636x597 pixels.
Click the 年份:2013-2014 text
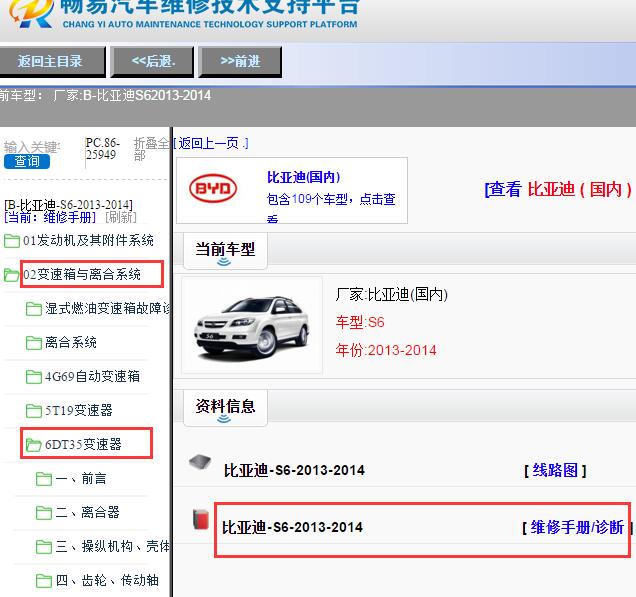[386, 350]
